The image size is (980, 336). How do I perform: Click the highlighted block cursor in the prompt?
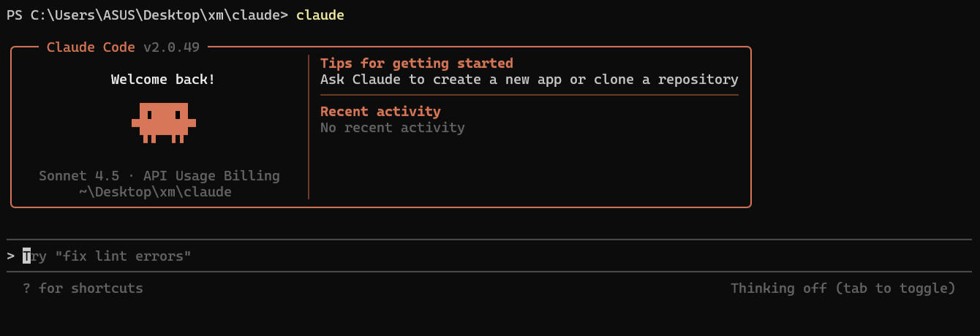click(x=27, y=256)
